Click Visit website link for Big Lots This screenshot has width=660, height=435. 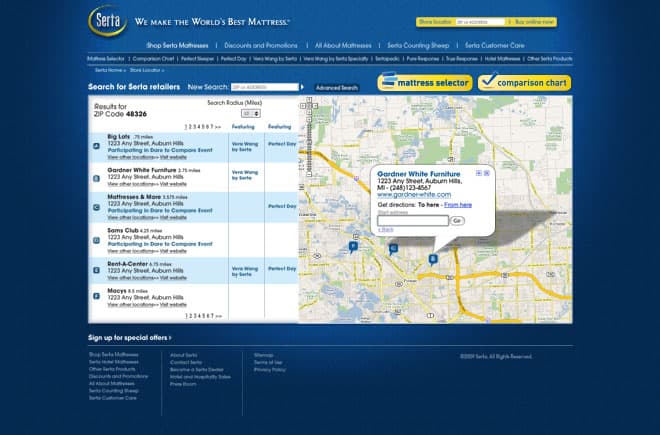click(x=173, y=157)
